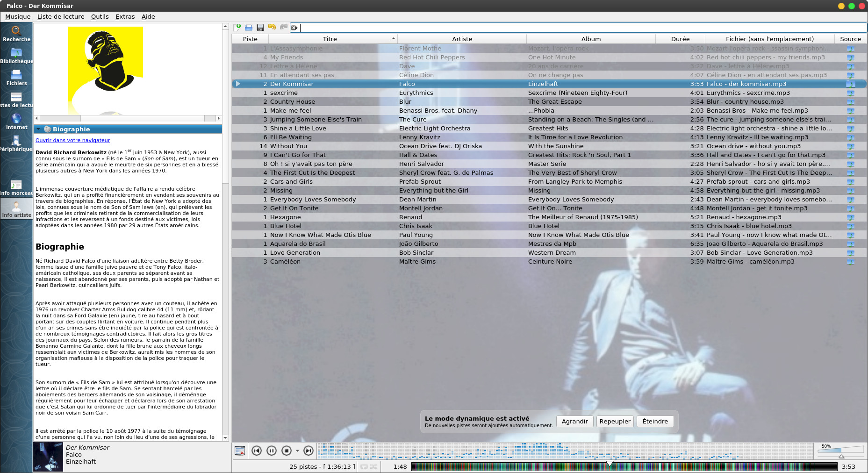868x473 pixels.
Task: Click the save playlist floppy icon
Action: click(260, 28)
